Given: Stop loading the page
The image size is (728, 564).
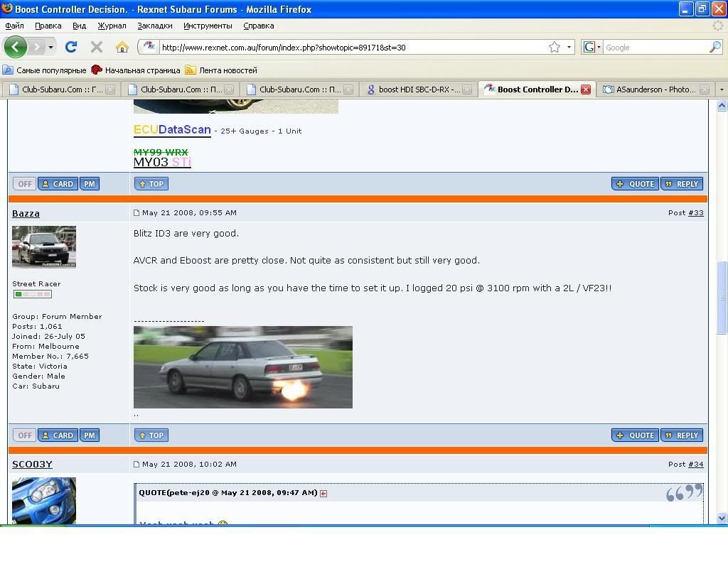Looking at the screenshot, I should click(x=97, y=47).
